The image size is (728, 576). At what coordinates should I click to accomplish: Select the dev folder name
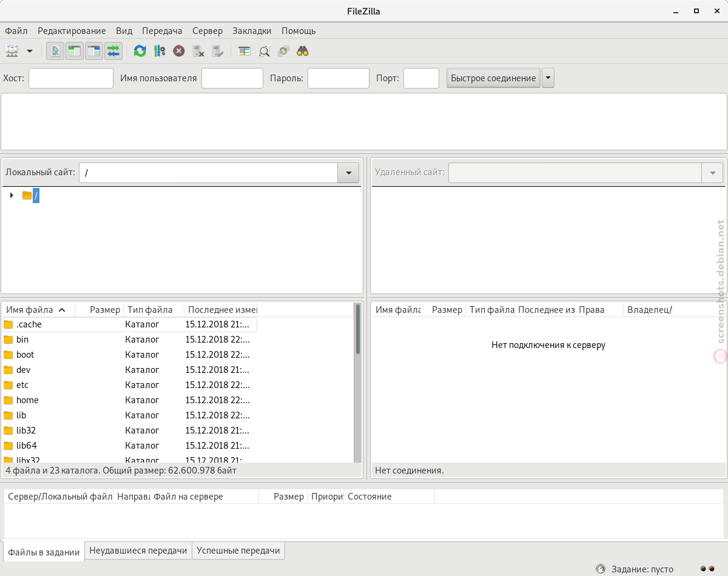tap(23, 370)
